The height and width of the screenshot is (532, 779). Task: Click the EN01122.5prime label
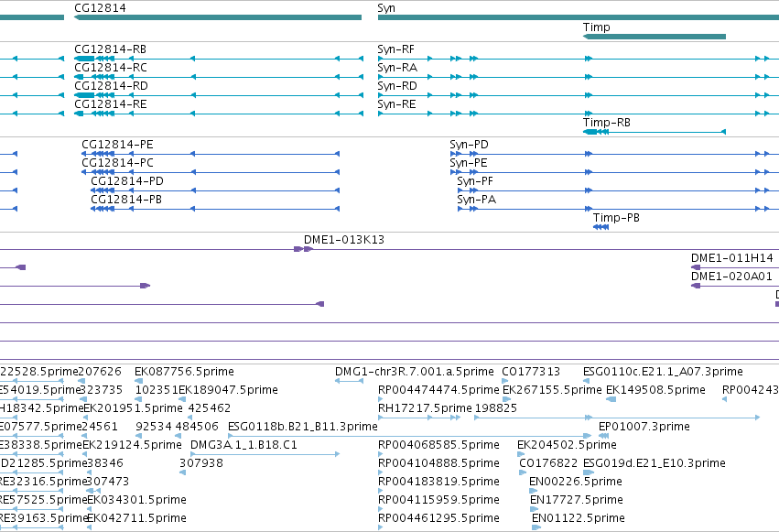(579, 518)
